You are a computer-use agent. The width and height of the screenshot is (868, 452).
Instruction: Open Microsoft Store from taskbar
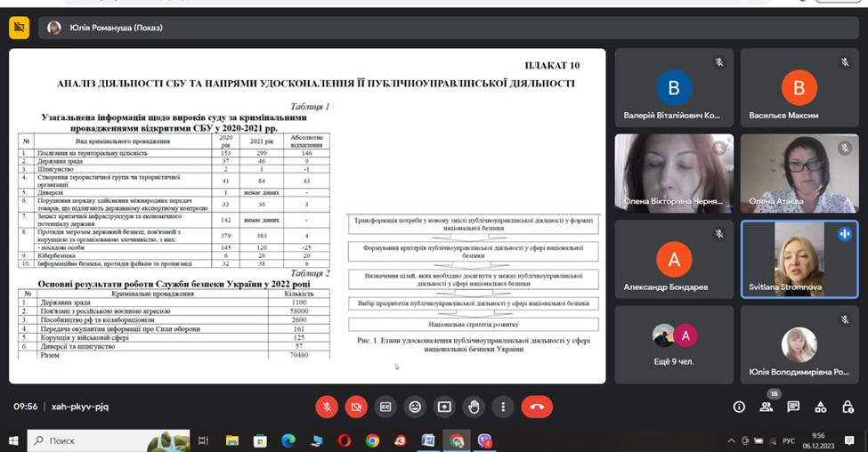pos(260,441)
